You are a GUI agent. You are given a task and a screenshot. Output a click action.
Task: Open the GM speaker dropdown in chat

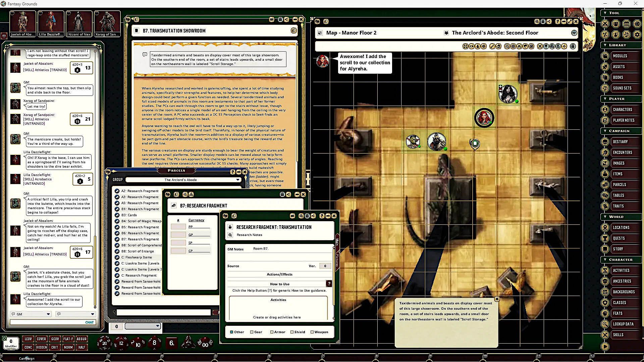click(x=31, y=314)
